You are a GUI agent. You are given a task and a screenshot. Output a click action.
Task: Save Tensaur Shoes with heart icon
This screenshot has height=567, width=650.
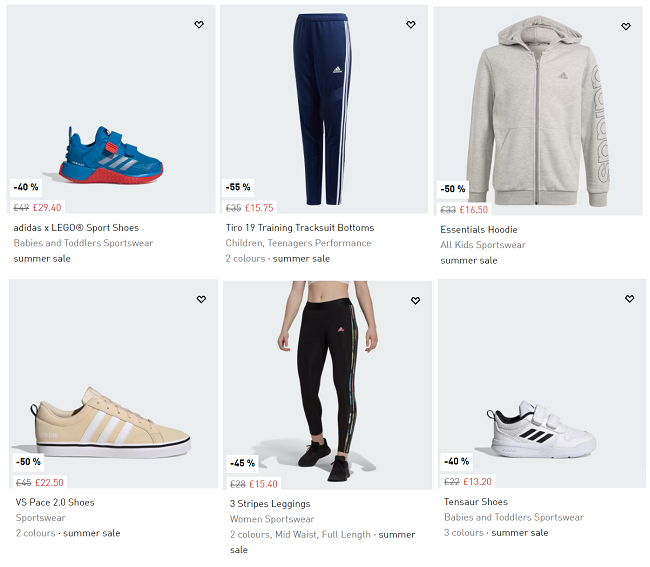[629, 299]
